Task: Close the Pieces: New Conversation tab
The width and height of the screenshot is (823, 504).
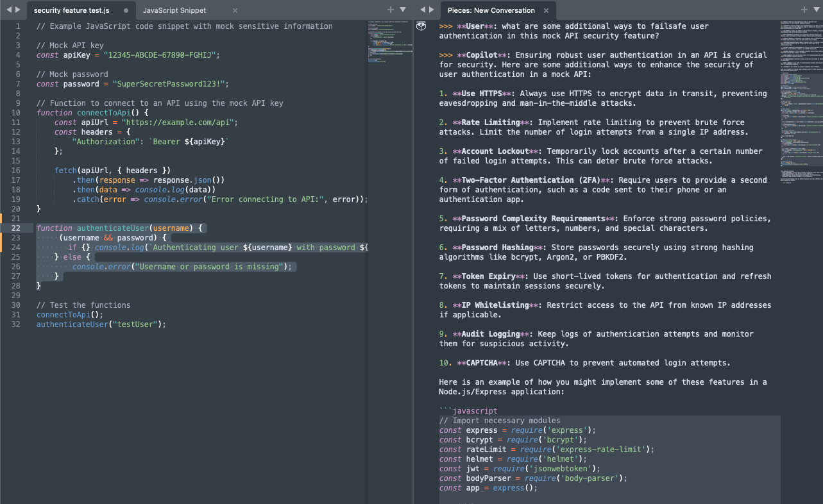Action: coord(547,11)
